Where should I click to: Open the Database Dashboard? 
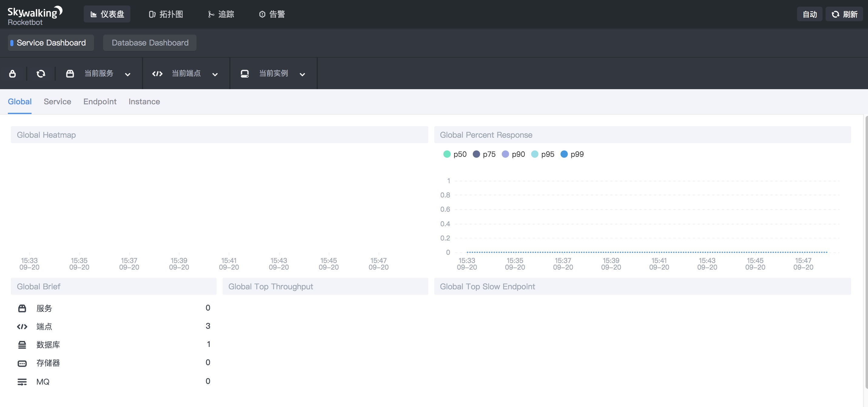point(150,43)
